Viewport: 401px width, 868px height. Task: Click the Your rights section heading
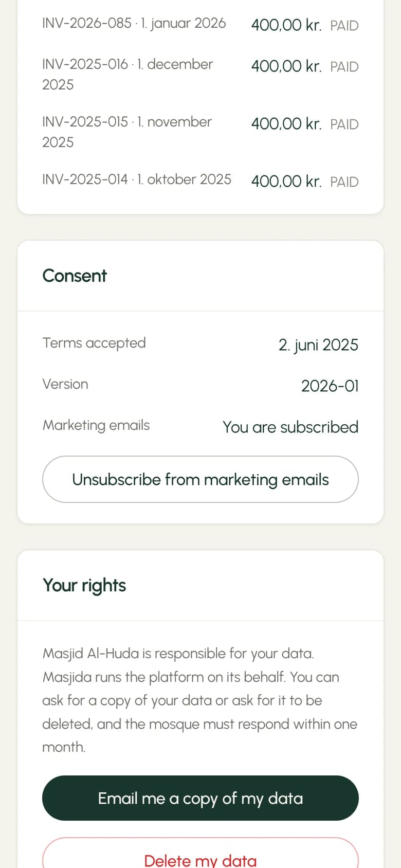(x=84, y=585)
